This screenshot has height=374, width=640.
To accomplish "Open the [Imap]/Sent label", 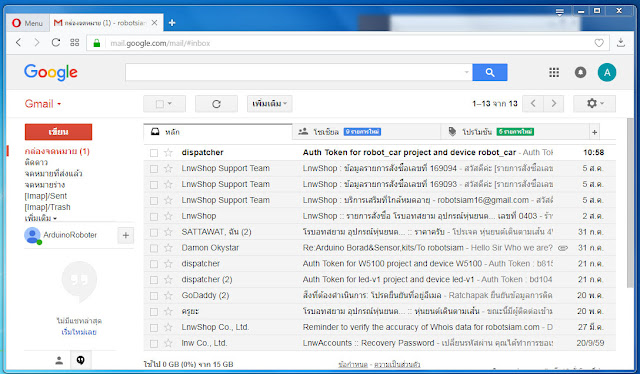I will click(x=46, y=196).
